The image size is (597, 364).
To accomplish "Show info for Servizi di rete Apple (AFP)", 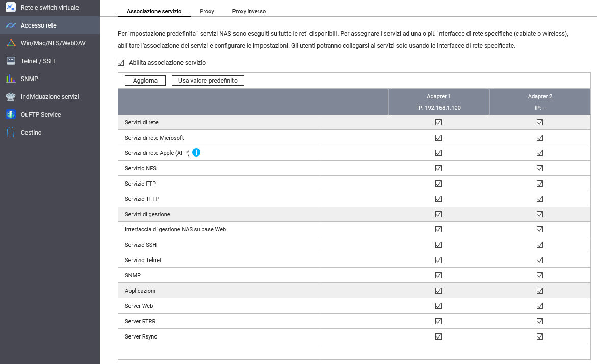I will tap(196, 152).
